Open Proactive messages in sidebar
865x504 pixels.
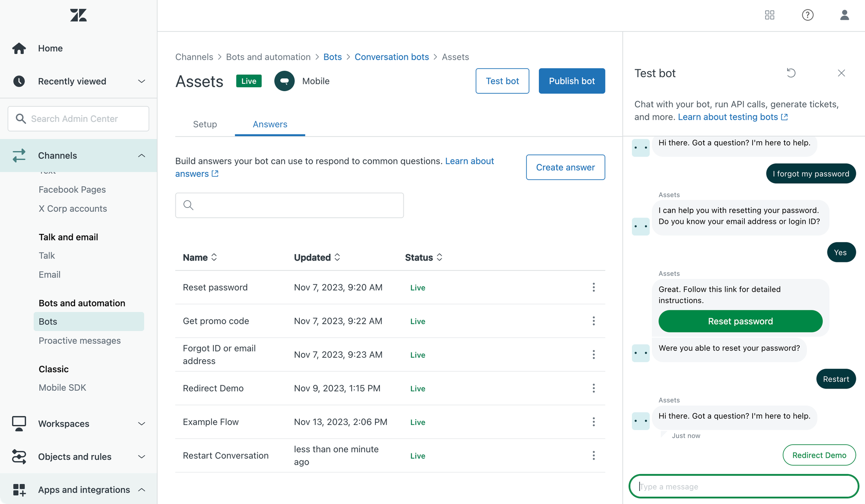[80, 341]
